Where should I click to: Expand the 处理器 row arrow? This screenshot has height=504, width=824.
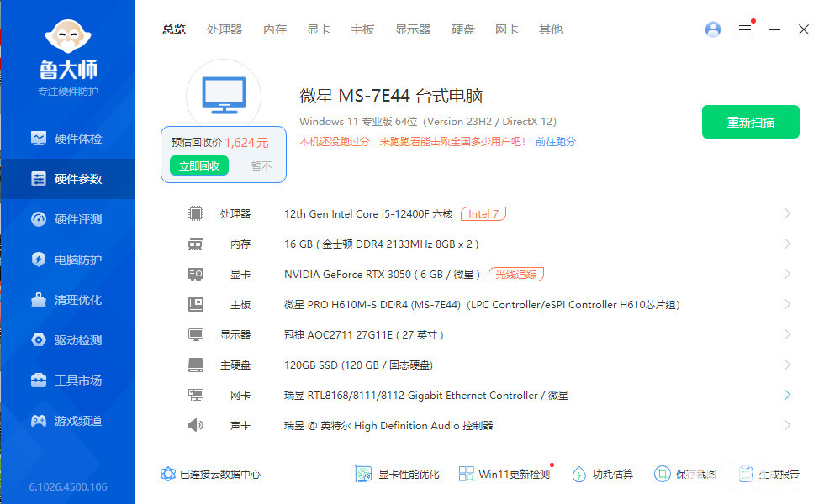[x=788, y=214]
